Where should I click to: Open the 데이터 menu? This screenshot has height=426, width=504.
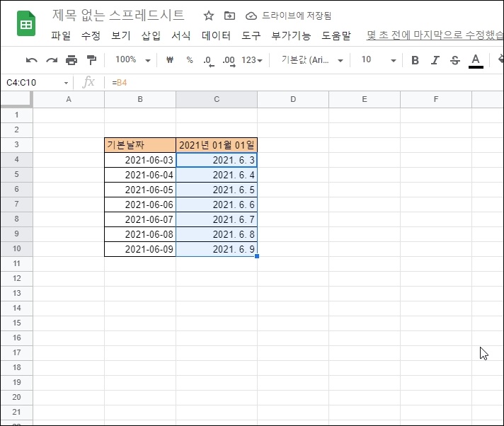point(216,35)
